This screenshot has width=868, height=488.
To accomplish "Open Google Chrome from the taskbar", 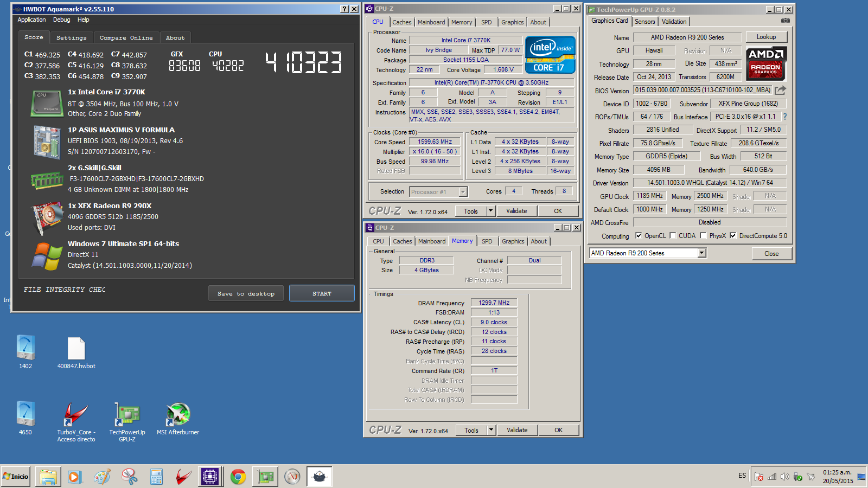I will pyautogui.click(x=238, y=477).
